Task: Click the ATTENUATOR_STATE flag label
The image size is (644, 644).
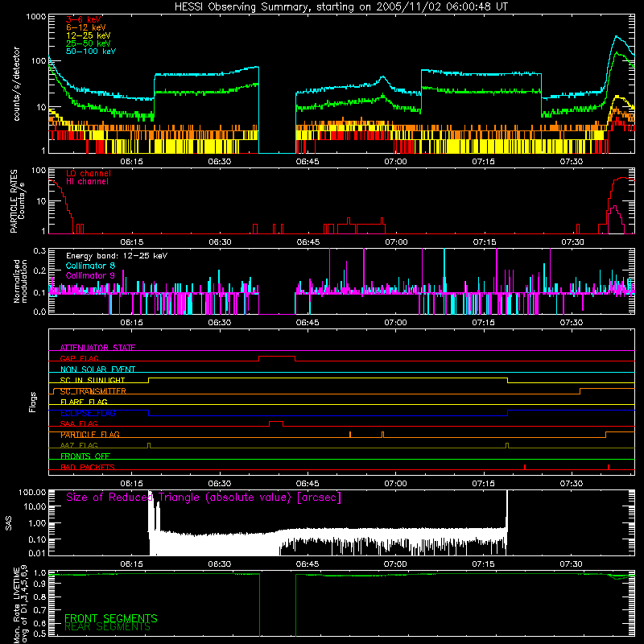Action: coord(97,348)
